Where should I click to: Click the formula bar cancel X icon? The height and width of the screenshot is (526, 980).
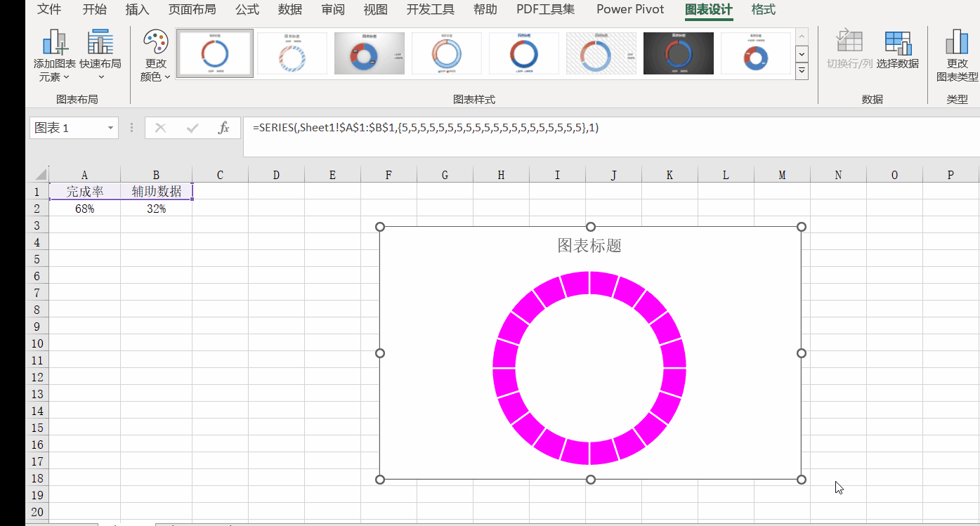coord(161,128)
